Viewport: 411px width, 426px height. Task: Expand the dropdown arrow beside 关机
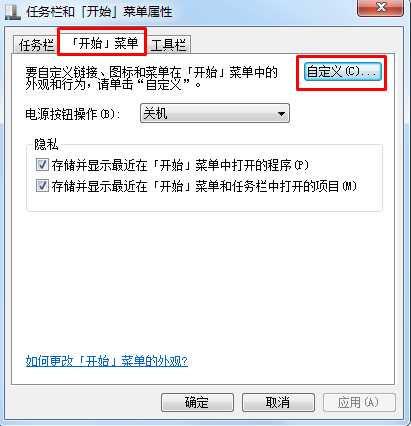tap(281, 114)
